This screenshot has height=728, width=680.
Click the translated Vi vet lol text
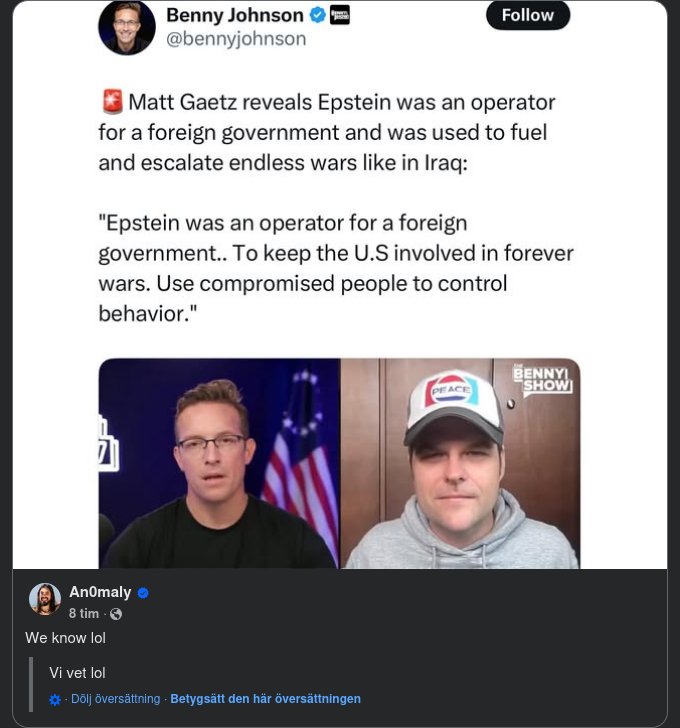pos(77,673)
